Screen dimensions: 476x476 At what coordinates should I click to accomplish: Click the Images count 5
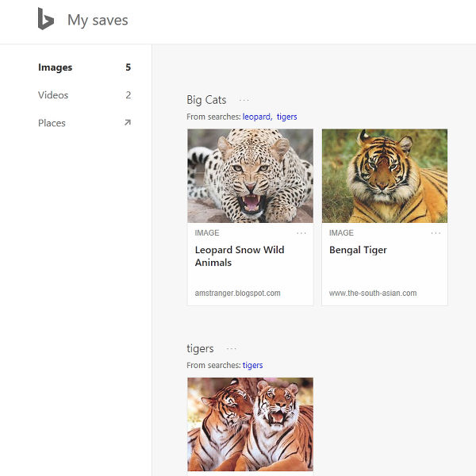[x=128, y=67]
